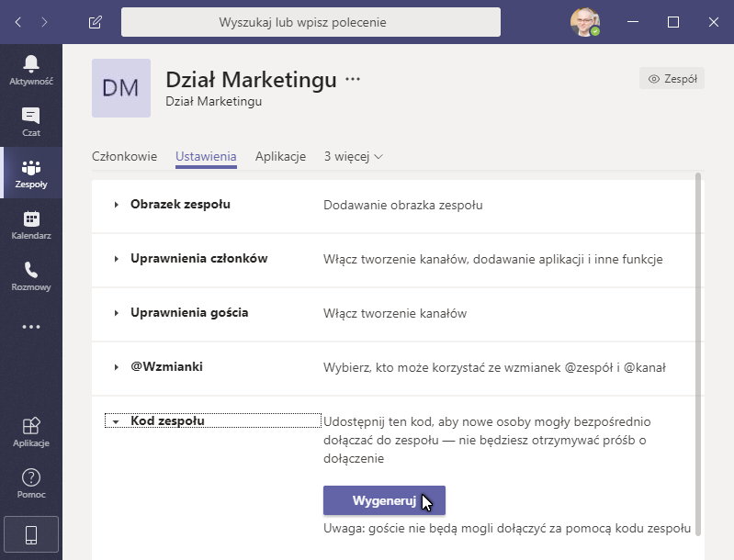Click the Wygeneruj button

coord(384,500)
